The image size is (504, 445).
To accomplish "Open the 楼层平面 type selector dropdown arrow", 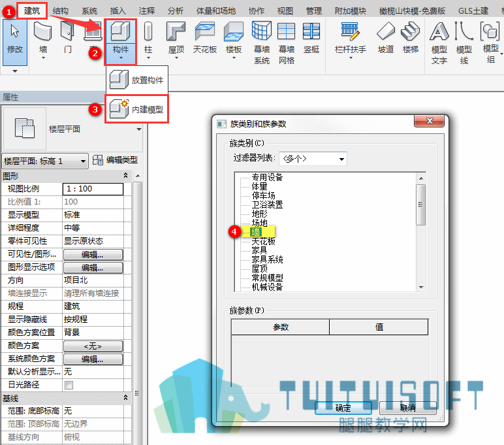I will click(x=139, y=129).
